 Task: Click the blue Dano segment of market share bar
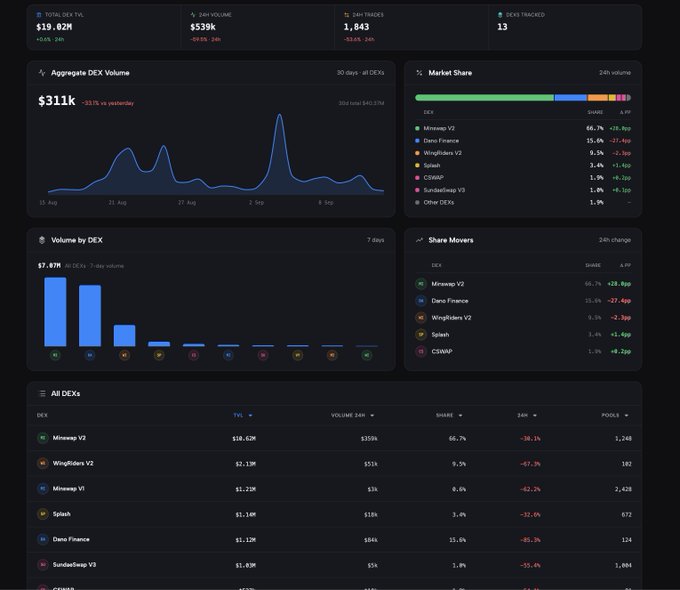tap(571, 98)
